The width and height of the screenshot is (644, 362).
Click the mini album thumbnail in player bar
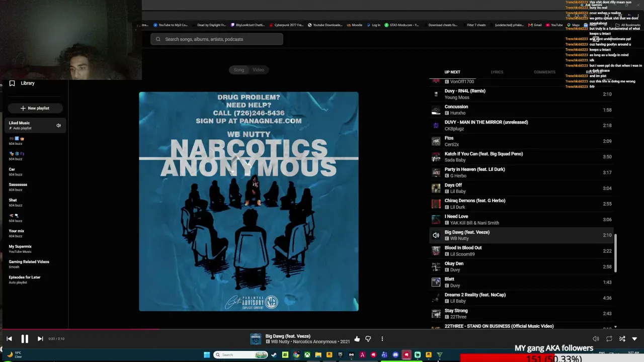tap(256, 339)
